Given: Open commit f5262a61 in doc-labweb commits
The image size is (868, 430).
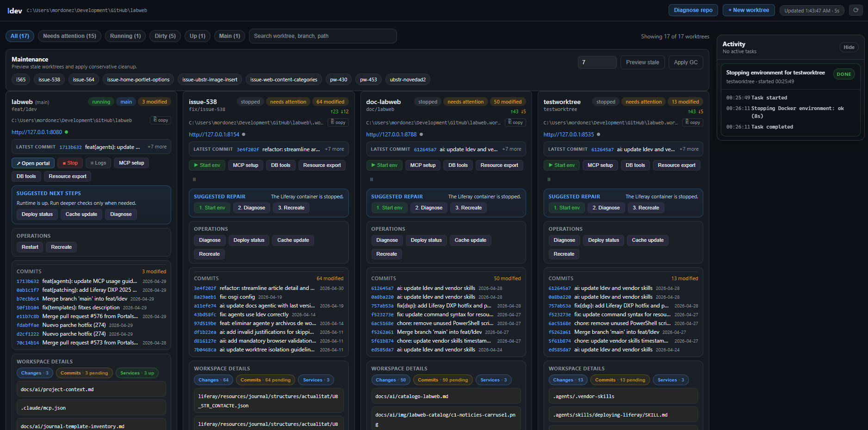Looking at the screenshot, I should point(382,332).
